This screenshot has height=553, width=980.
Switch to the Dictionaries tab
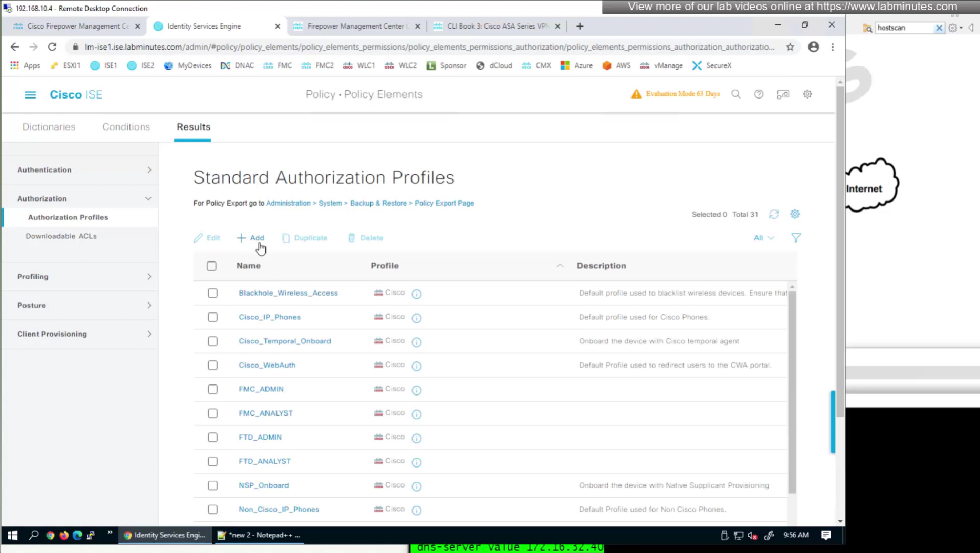[49, 127]
